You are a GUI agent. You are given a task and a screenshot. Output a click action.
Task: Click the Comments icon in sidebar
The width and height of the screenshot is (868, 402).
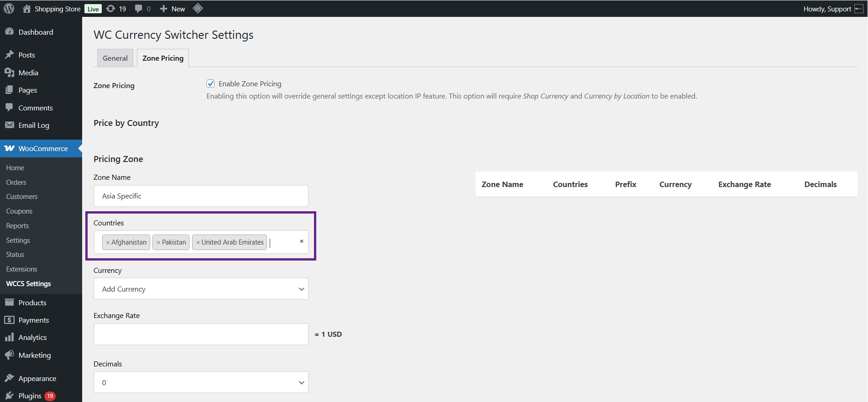[x=9, y=108]
